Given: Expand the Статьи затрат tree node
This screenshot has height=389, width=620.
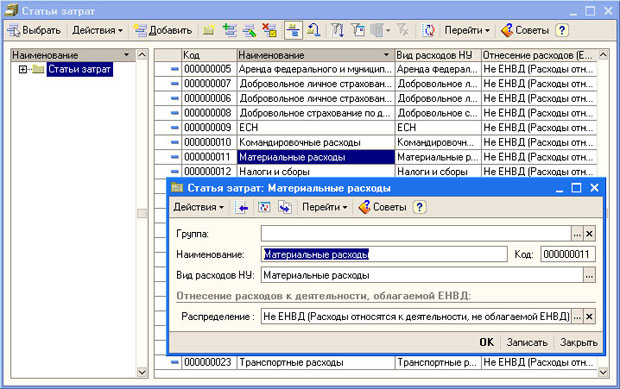Looking at the screenshot, I should click(23, 70).
